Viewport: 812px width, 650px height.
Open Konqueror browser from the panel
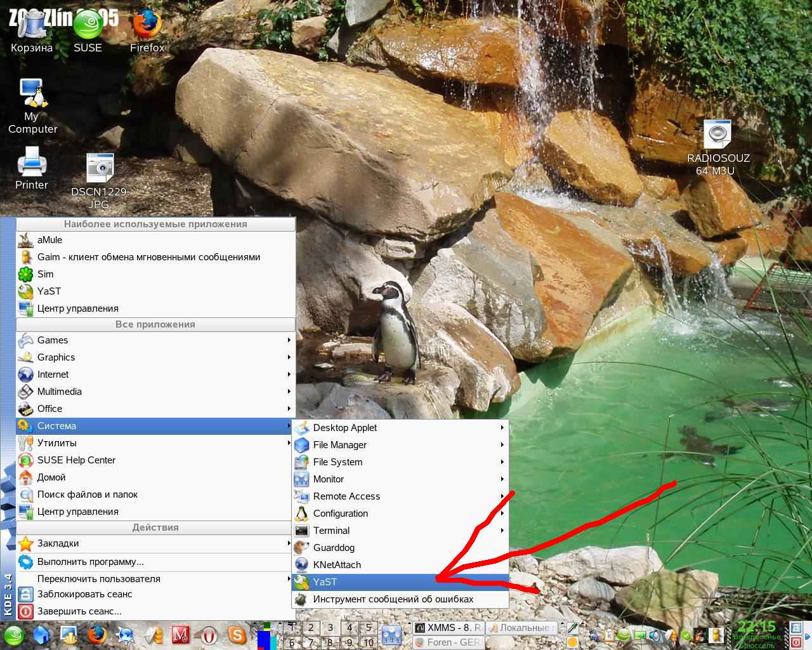click(x=125, y=635)
